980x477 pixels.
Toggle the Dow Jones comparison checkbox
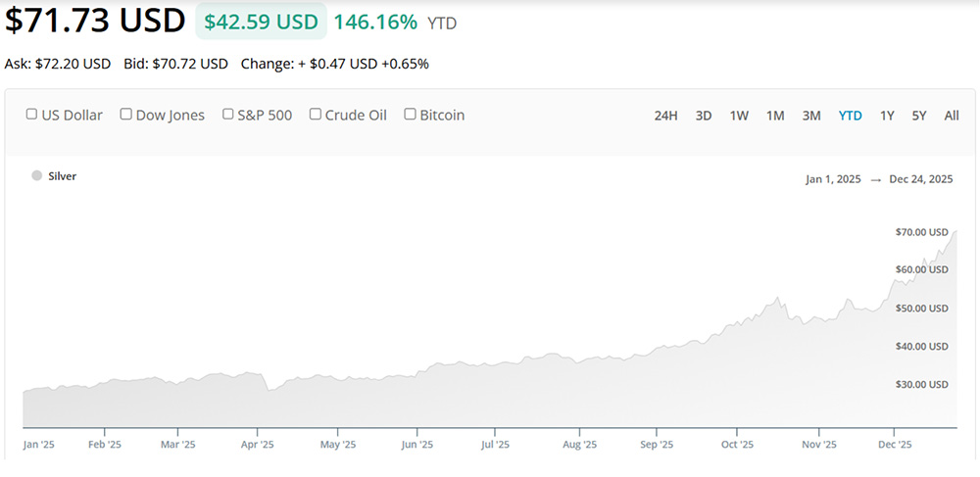126,115
